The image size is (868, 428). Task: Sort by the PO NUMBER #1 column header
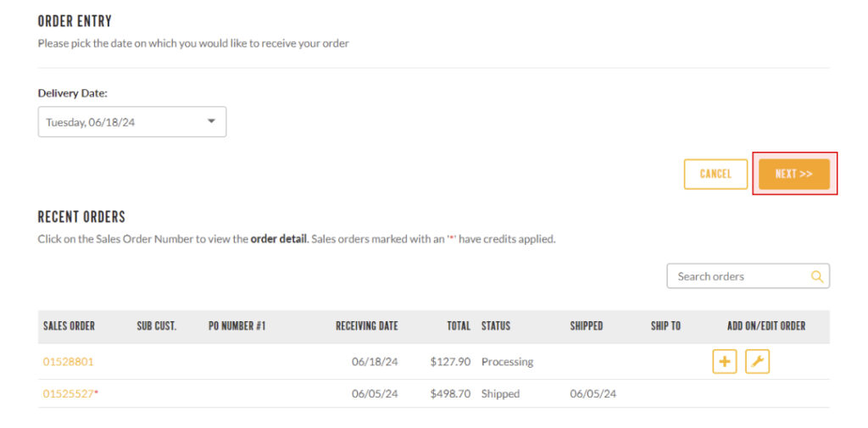(x=237, y=326)
